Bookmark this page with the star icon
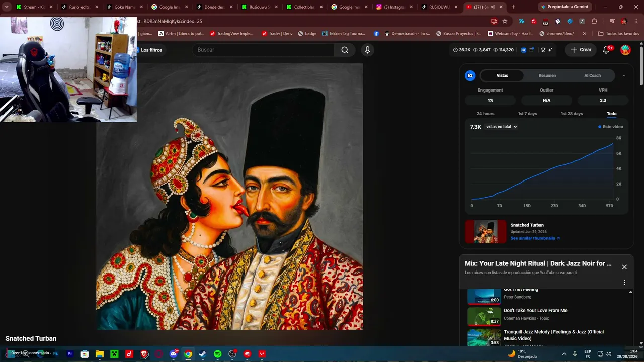The image size is (644, 362). 505,21
